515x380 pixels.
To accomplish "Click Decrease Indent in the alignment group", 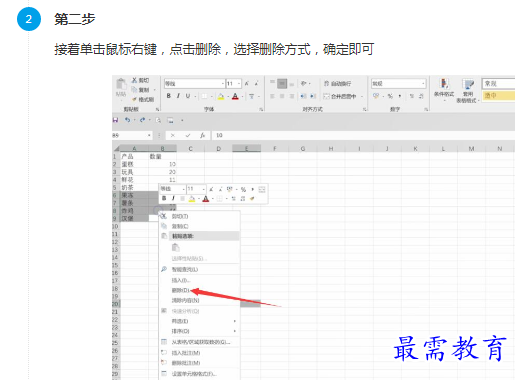I will click(x=303, y=96).
